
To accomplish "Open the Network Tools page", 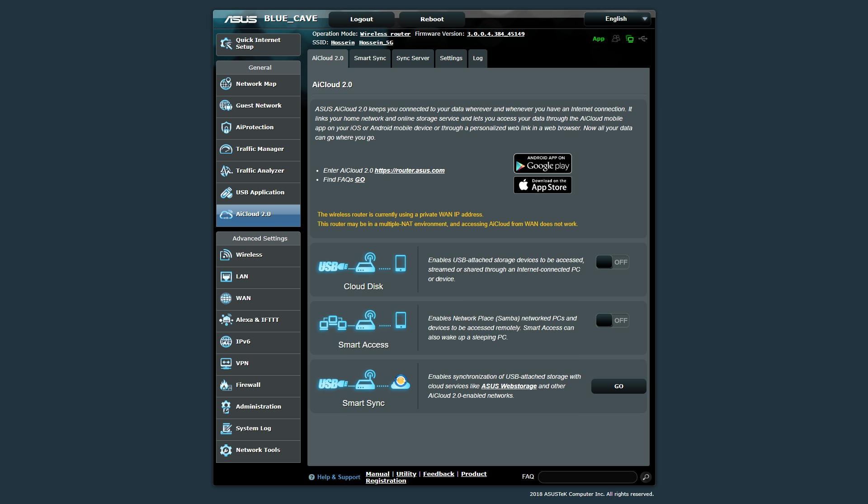I will [x=258, y=450].
